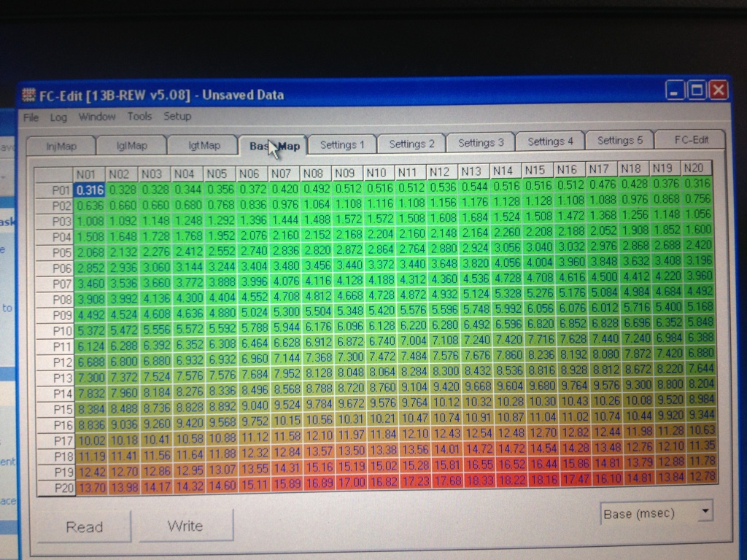Switch to the Settings 4 tab
747x560 pixels.
[550, 141]
